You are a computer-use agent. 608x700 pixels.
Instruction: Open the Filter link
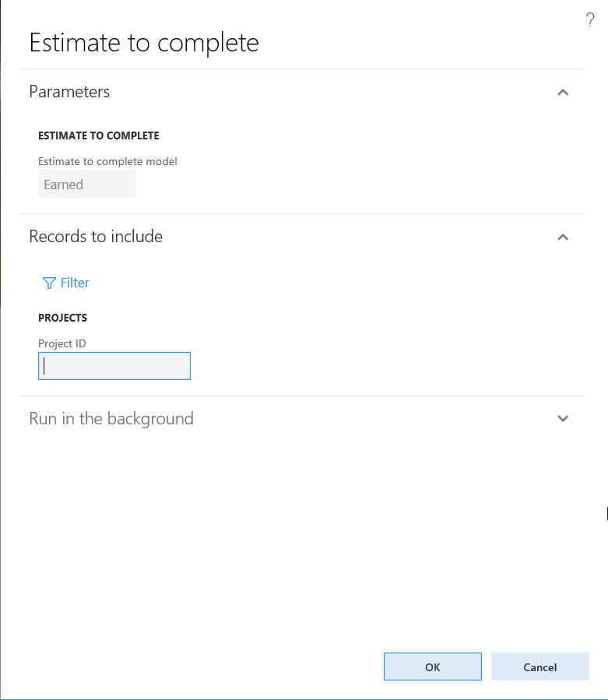(75, 283)
